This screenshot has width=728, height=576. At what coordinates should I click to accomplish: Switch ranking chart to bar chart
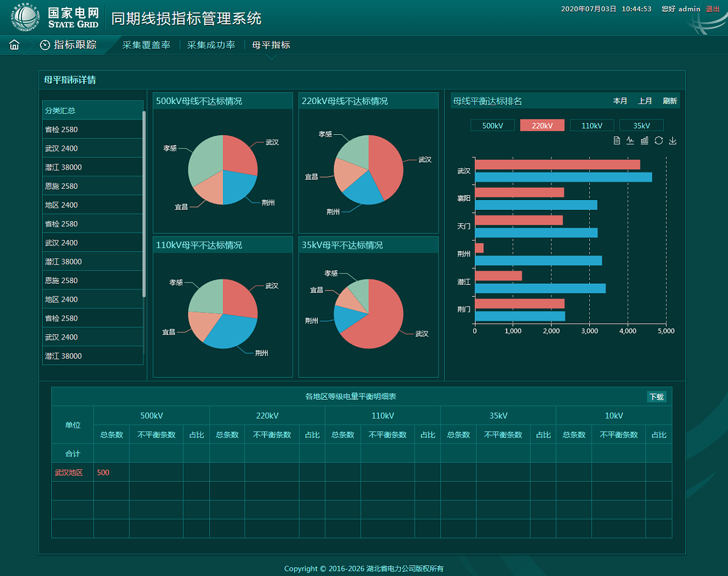[x=644, y=140]
